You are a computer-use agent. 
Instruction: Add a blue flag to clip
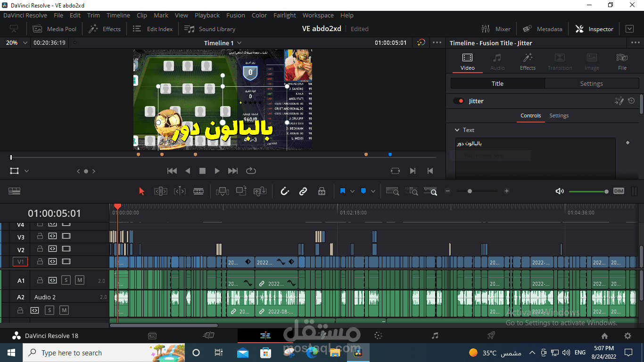click(x=343, y=191)
